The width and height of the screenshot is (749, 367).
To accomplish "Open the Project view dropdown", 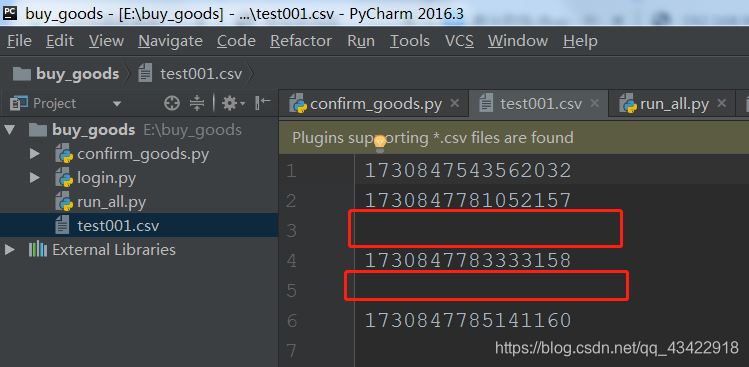I will (117, 104).
